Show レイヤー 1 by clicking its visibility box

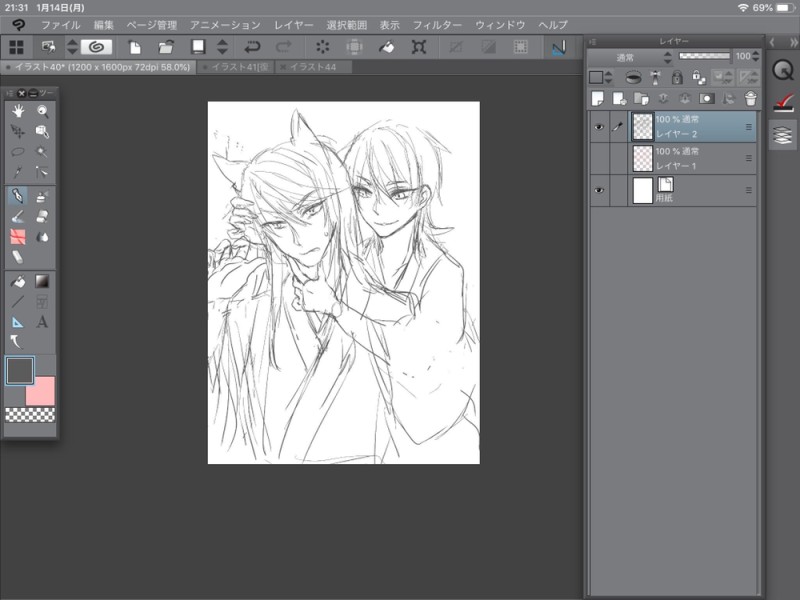(599, 158)
